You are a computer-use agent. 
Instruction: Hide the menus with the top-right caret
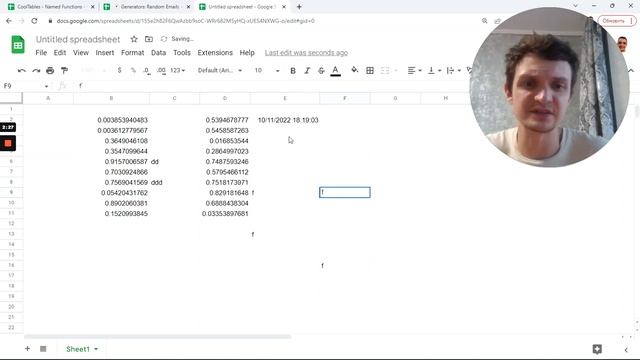tap(631, 71)
